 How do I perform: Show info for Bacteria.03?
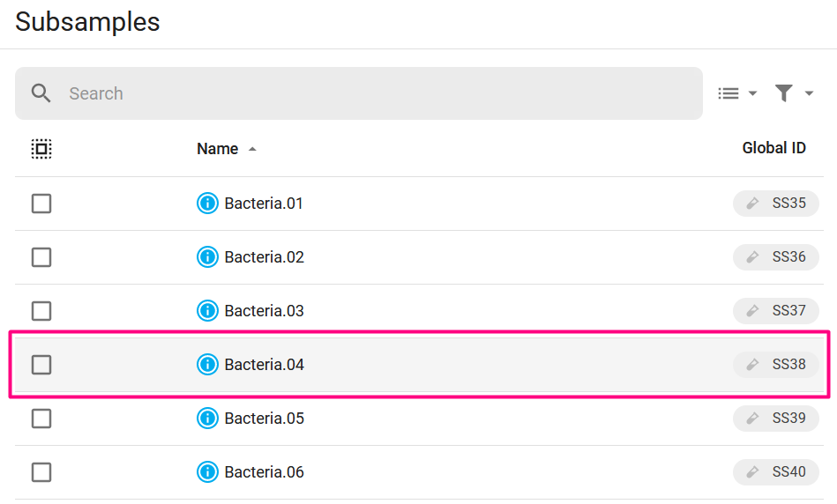click(x=207, y=310)
